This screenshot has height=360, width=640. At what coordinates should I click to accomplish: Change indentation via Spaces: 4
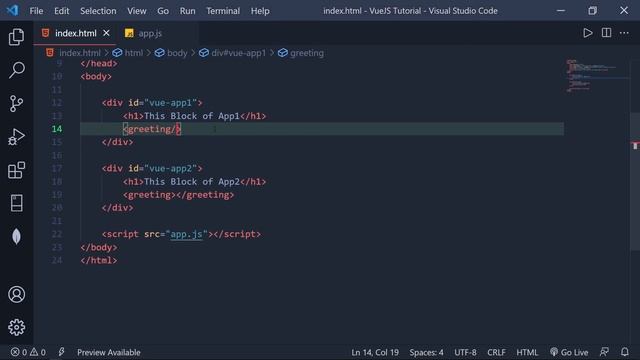[426, 352]
